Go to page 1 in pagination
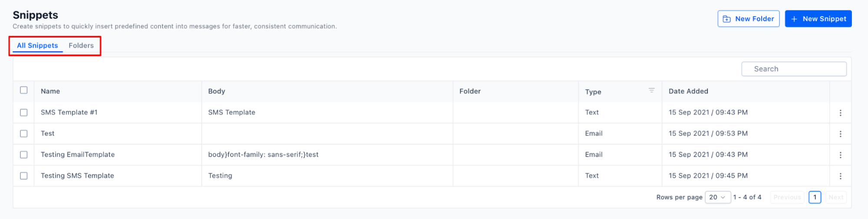The image size is (868, 219). click(815, 197)
